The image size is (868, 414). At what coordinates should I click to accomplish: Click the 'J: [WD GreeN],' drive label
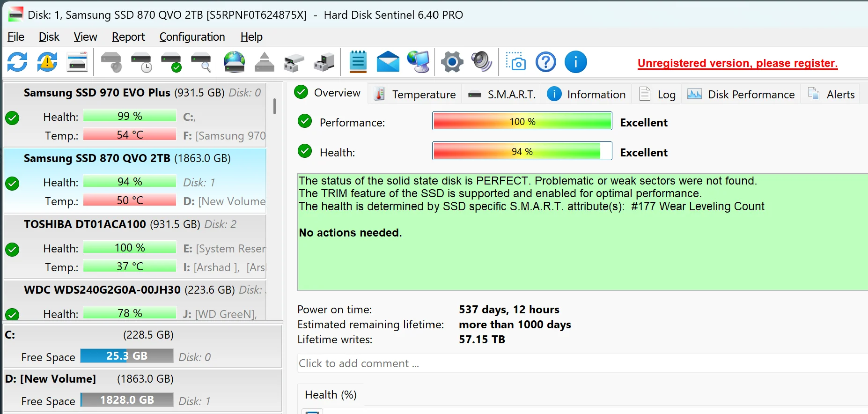click(220, 314)
